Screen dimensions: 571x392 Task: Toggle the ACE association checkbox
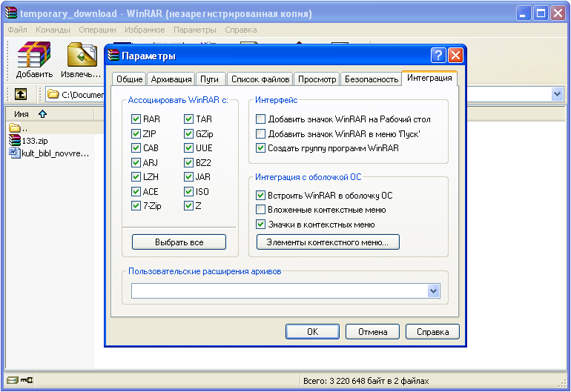pos(136,191)
